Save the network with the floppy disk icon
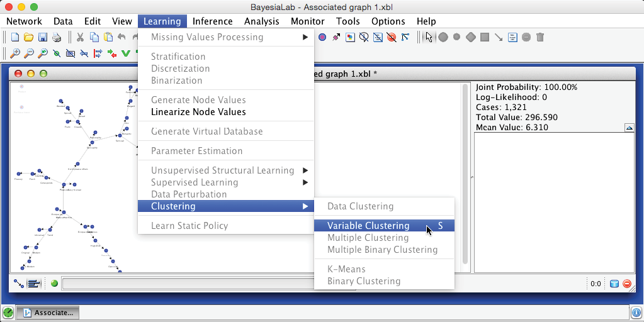Image resolution: width=644 pixels, height=322 pixels. 43,37
